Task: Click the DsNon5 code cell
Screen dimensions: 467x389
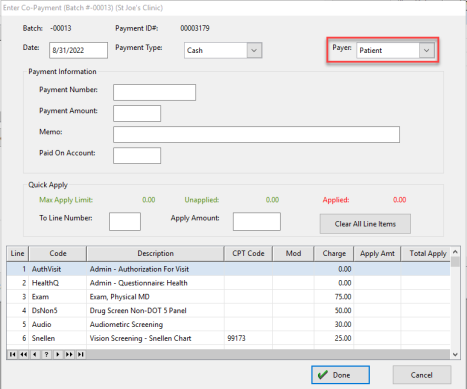Action: [x=58, y=311]
